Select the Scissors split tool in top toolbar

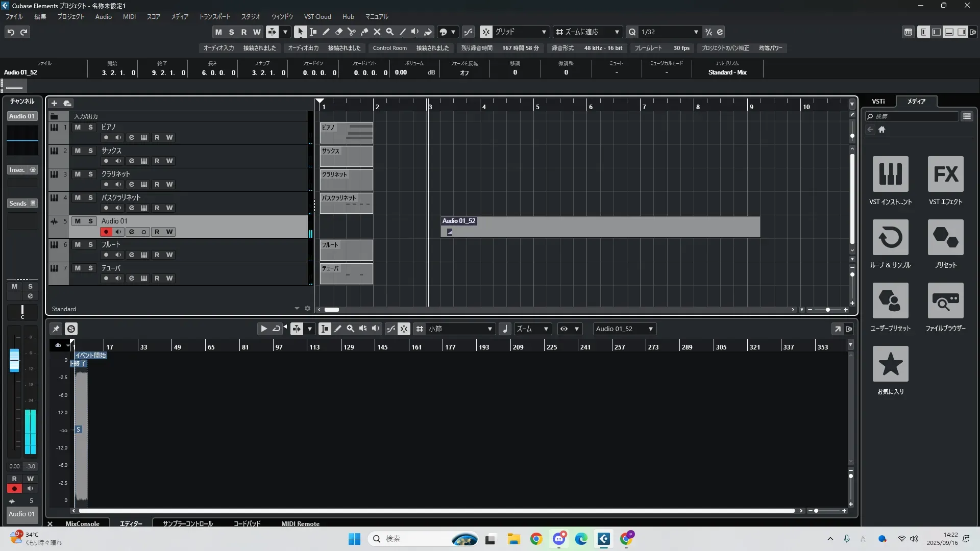352,32
